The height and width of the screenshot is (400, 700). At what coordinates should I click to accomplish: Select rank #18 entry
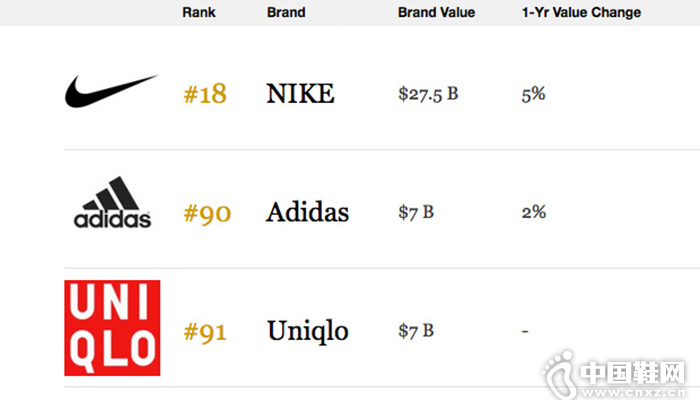pos(205,94)
